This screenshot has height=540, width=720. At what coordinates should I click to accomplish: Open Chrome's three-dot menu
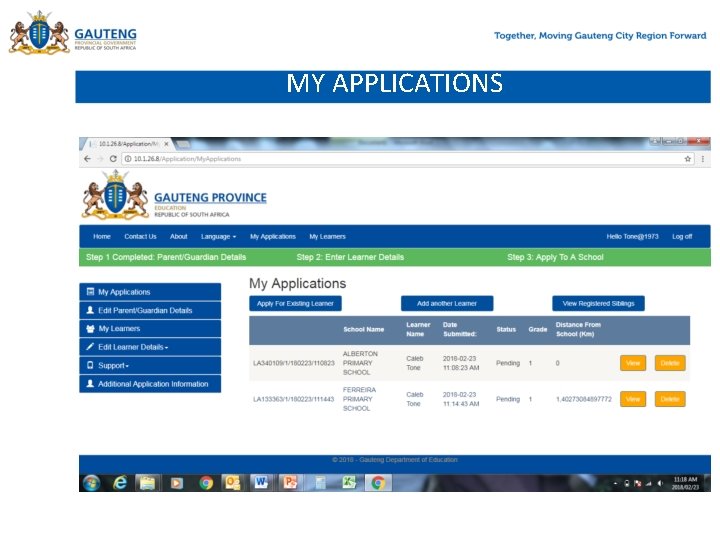[703, 159]
